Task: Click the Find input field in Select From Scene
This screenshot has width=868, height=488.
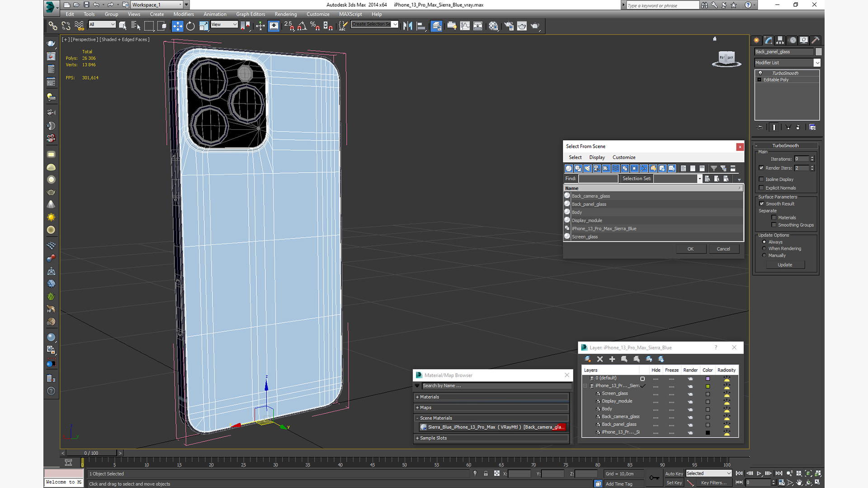Action: [x=598, y=178]
